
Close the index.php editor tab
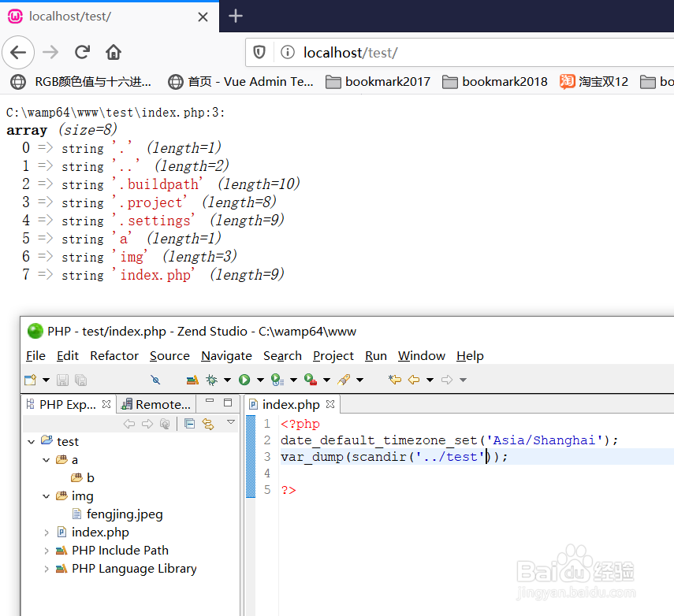pyautogui.click(x=330, y=404)
